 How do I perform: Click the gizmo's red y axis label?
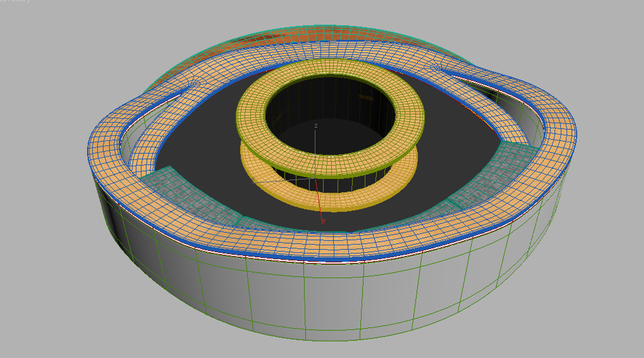tap(324, 221)
